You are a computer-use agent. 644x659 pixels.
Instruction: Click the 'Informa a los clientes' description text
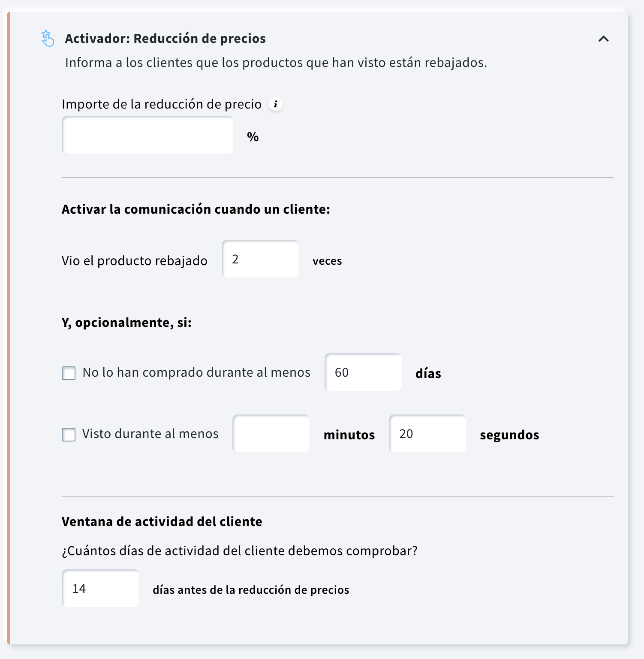coord(276,63)
